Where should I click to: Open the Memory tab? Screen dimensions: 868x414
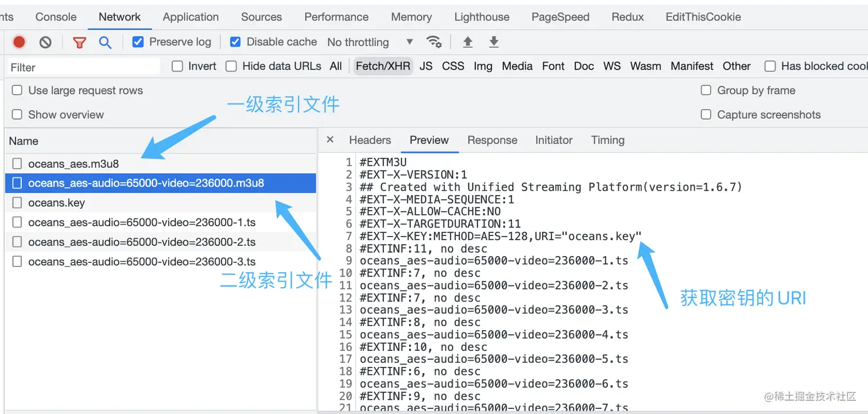coord(412,17)
